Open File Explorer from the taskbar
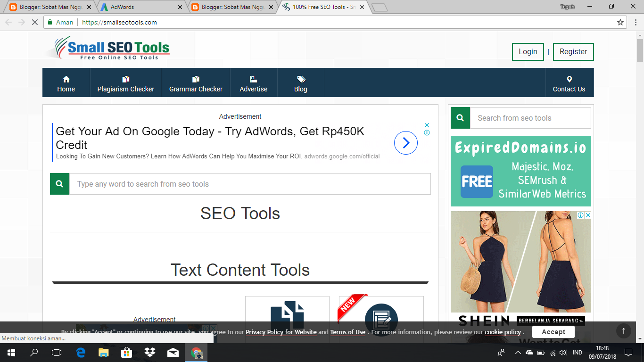 click(104, 353)
